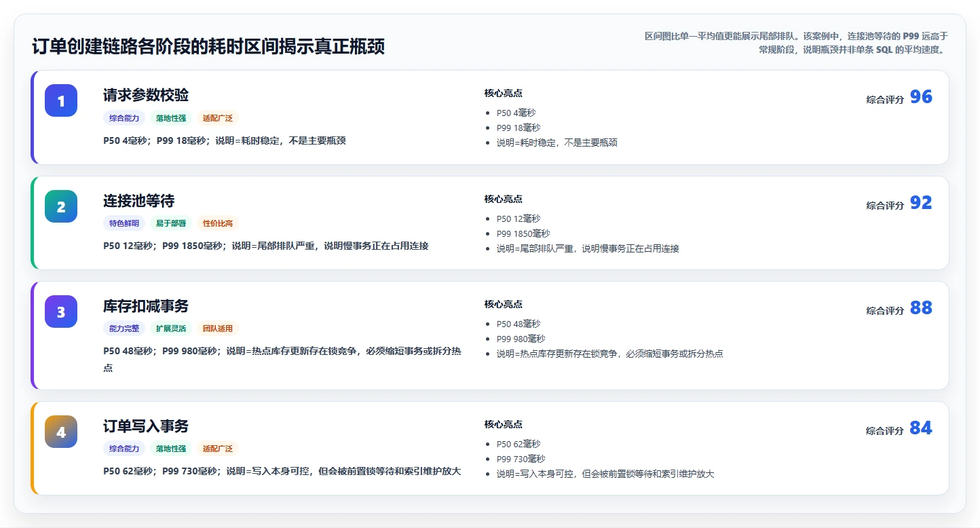Click the bullet '说明=耗时稳定，不是主要瓶颈'

557,143
